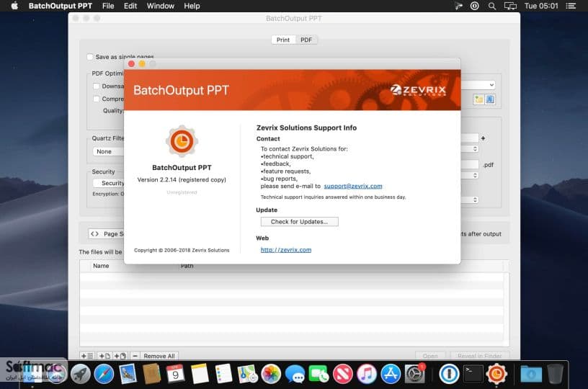Open Spotlight search in menu bar
588x389 pixels.
pos(492,6)
